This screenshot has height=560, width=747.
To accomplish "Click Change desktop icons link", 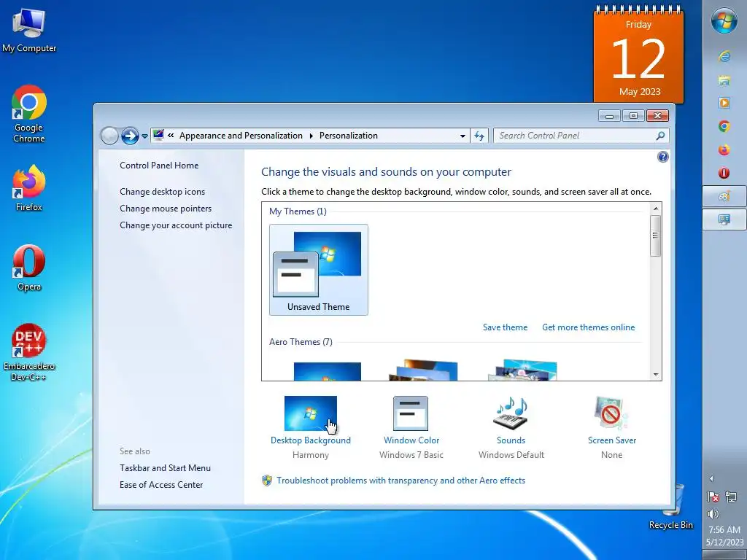I will (163, 192).
